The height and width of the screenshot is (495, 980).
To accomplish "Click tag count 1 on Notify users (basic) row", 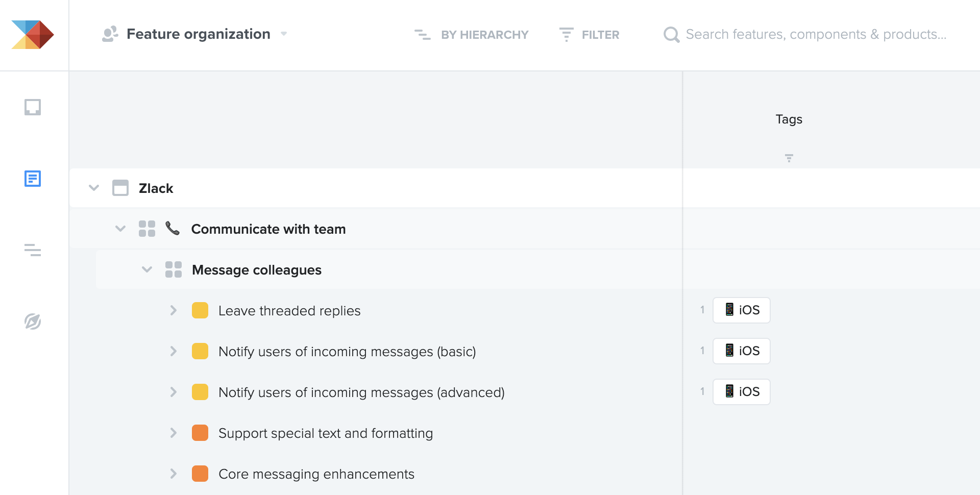I will 702,351.
